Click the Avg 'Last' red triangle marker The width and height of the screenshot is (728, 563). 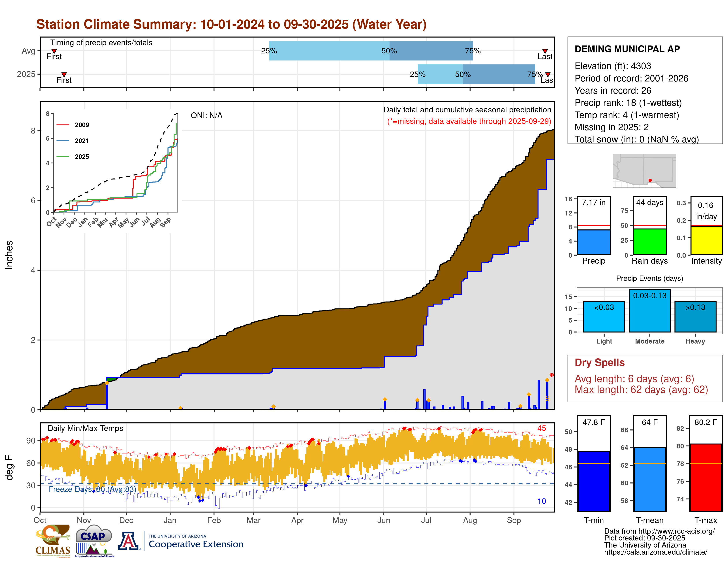(545, 51)
